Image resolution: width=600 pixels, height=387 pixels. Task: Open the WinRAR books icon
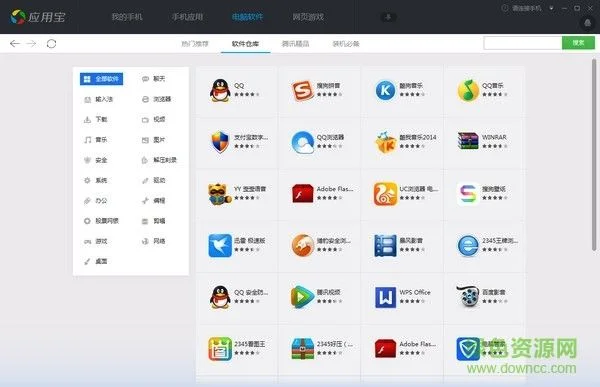coord(468,141)
